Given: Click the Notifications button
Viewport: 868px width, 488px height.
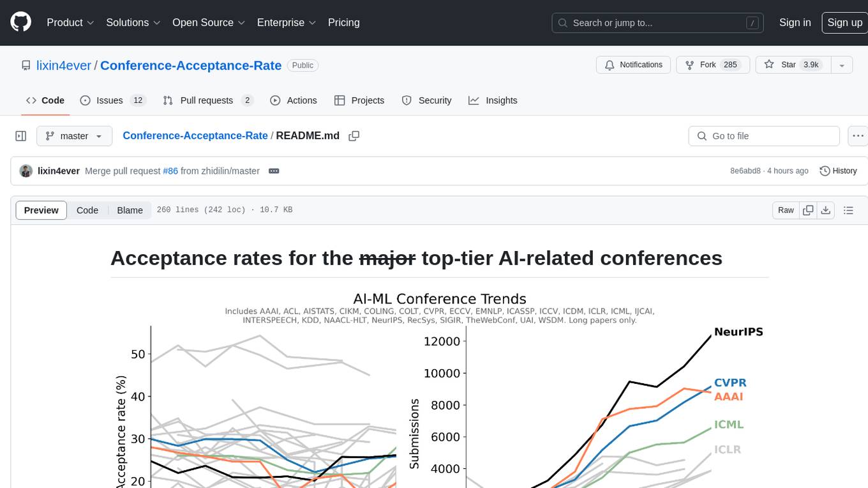Looking at the screenshot, I should 633,65.
